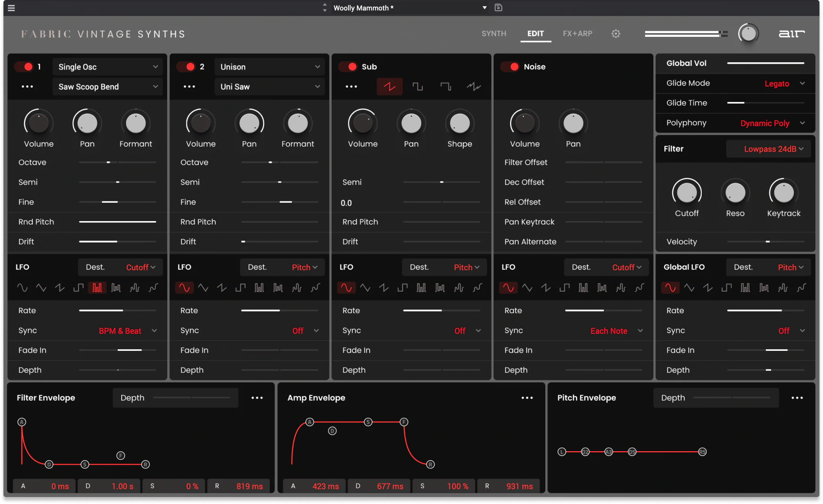
Task: Select sawtooth waveform in Sub oscillator
Action: click(x=389, y=86)
